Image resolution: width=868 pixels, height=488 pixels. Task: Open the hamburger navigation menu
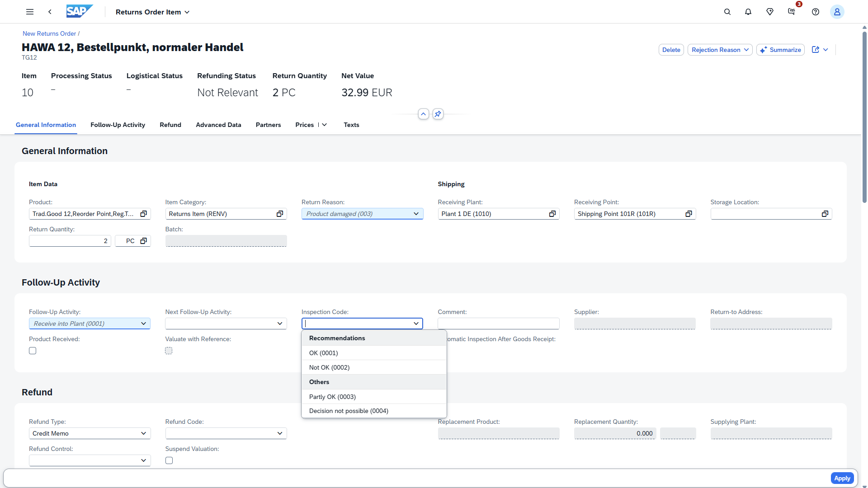(30, 12)
